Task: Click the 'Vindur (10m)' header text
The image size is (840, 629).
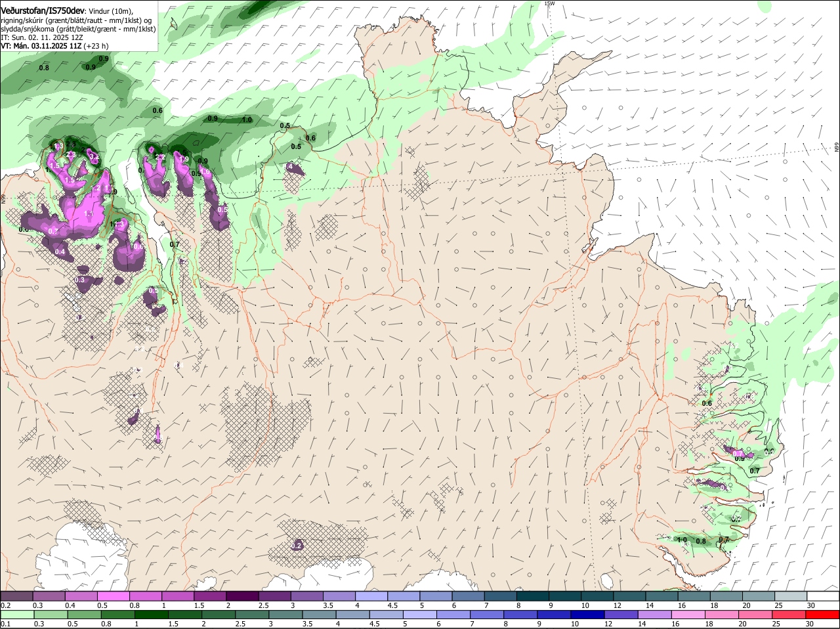Action: (110, 11)
